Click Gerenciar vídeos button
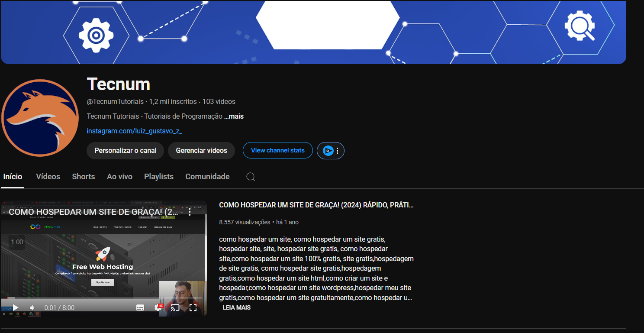 [x=201, y=151]
